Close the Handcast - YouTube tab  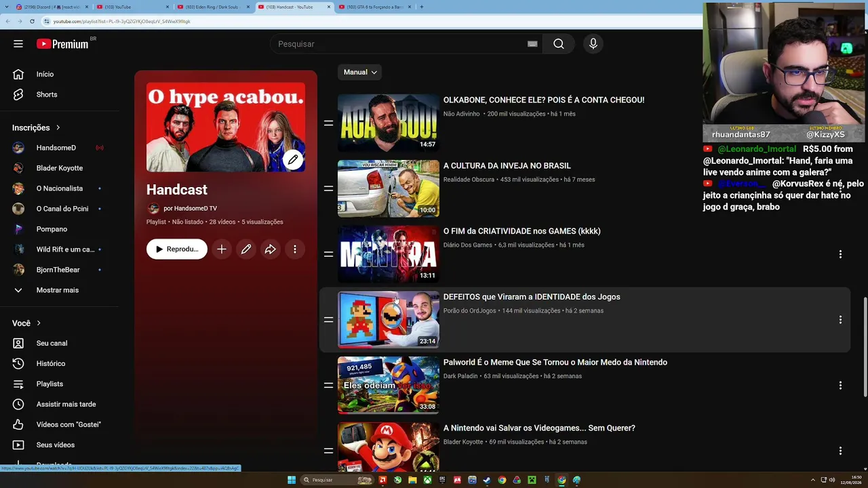pos(329,7)
